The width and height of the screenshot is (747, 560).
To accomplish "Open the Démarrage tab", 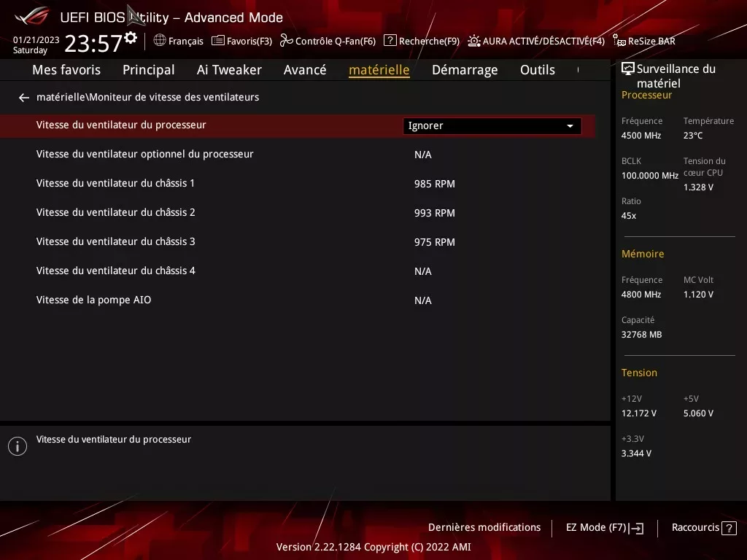I will [465, 69].
